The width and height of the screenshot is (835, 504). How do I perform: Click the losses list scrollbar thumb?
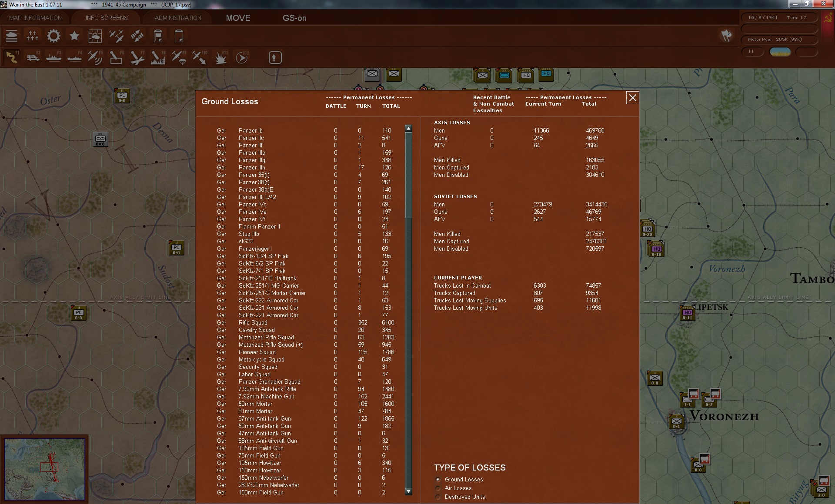pos(408,175)
